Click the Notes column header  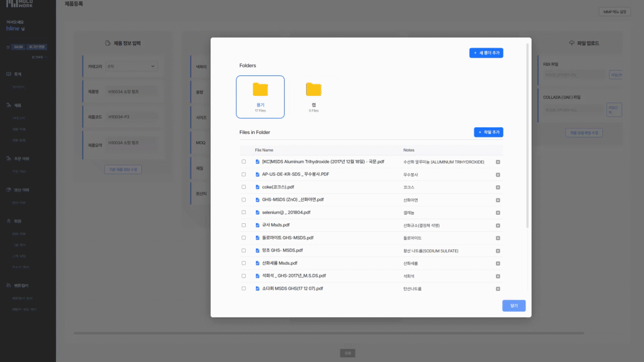[409, 150]
